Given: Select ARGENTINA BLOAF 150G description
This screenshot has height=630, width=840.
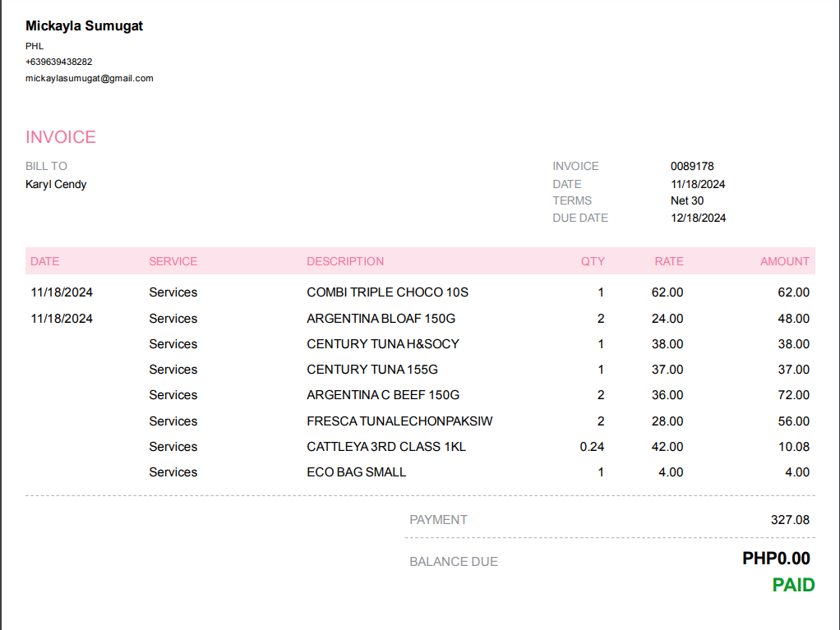Looking at the screenshot, I should (x=381, y=319).
